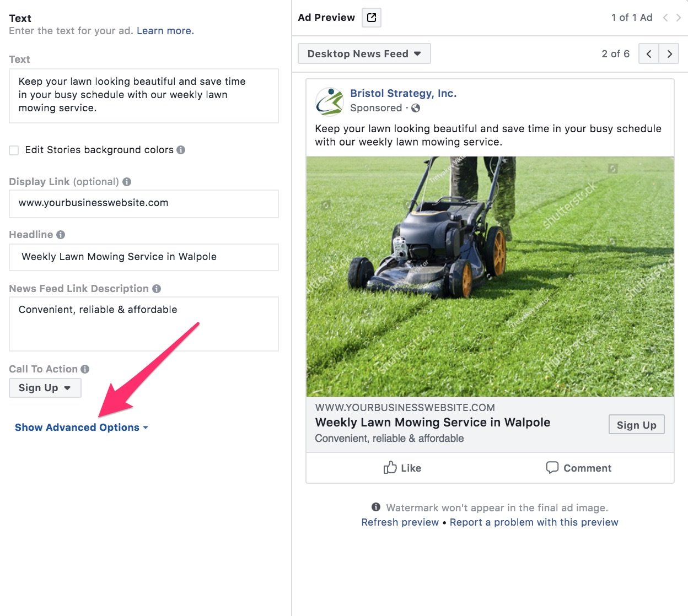Enable Edit Stories background colors
Viewport: 688px width, 616px height.
coord(14,150)
